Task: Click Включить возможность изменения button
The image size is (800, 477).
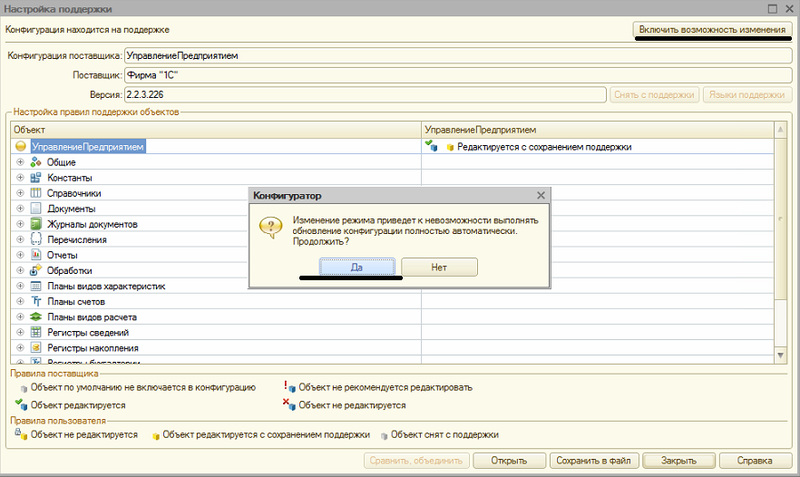Action: coord(711,30)
